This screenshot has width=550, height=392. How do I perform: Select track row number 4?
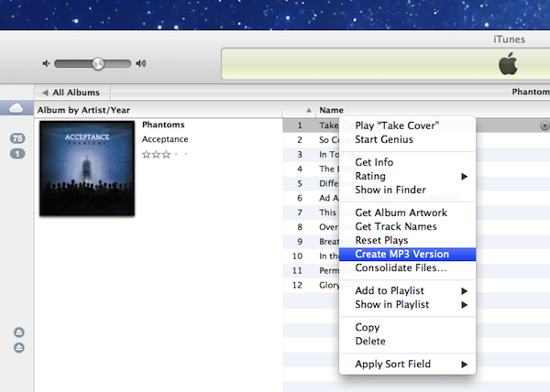point(311,169)
